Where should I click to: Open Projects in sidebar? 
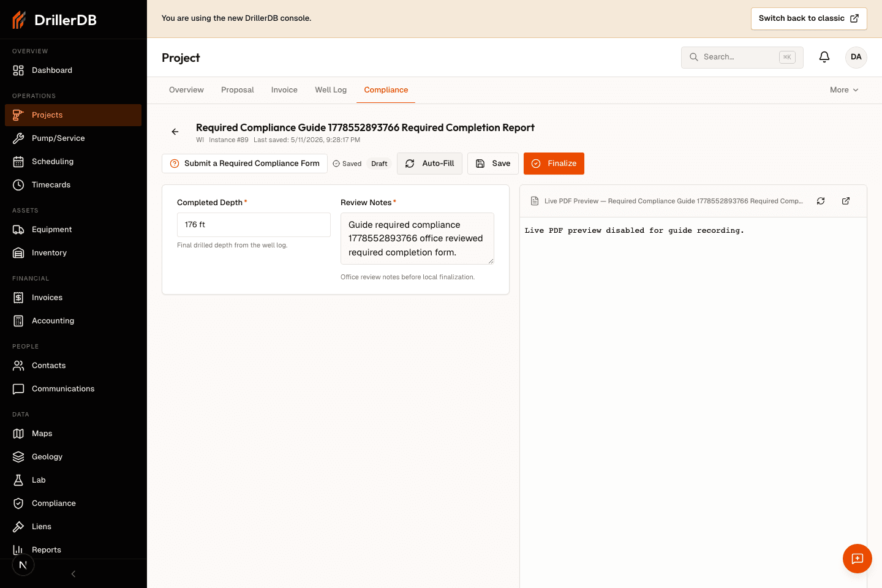73,115
